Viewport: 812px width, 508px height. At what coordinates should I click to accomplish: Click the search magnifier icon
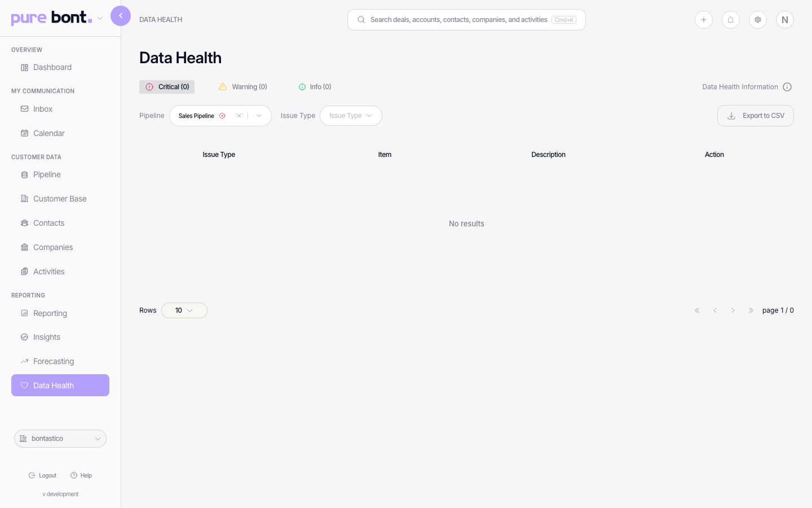tap(361, 20)
